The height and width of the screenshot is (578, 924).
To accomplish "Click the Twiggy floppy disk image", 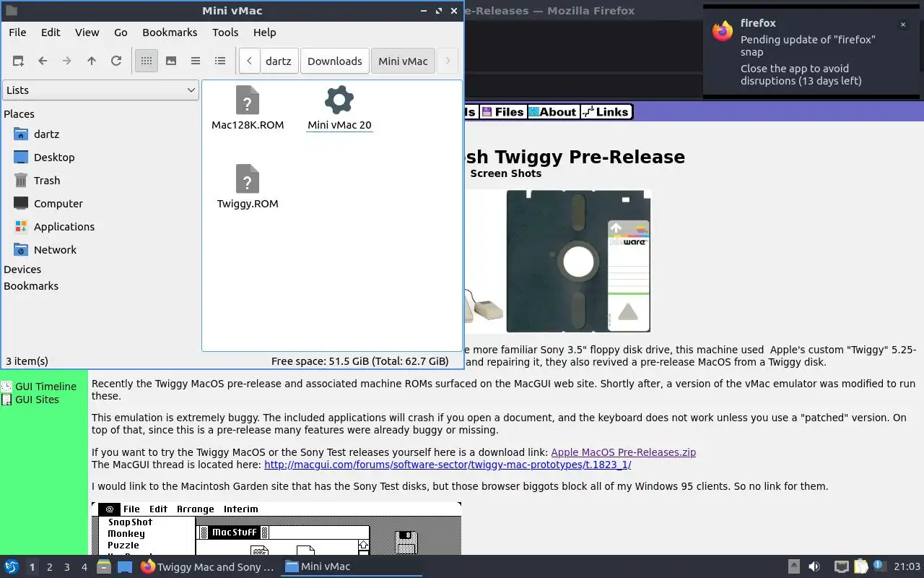I will click(x=578, y=262).
